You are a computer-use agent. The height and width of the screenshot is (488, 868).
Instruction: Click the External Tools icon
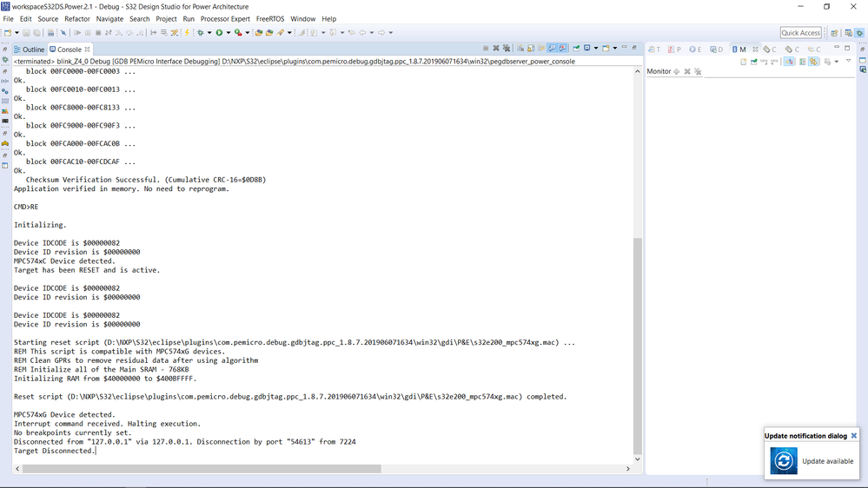tap(238, 33)
